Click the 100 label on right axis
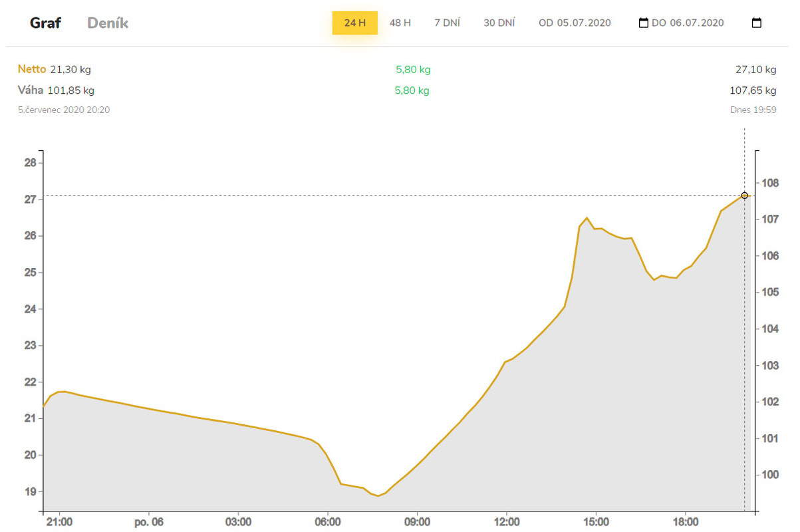This screenshot has height=532, width=800. coord(771,475)
